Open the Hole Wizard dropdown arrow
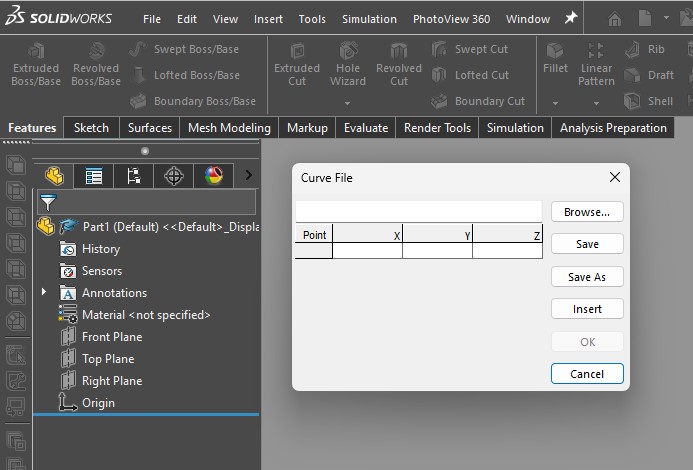The height and width of the screenshot is (470, 693). (x=347, y=103)
